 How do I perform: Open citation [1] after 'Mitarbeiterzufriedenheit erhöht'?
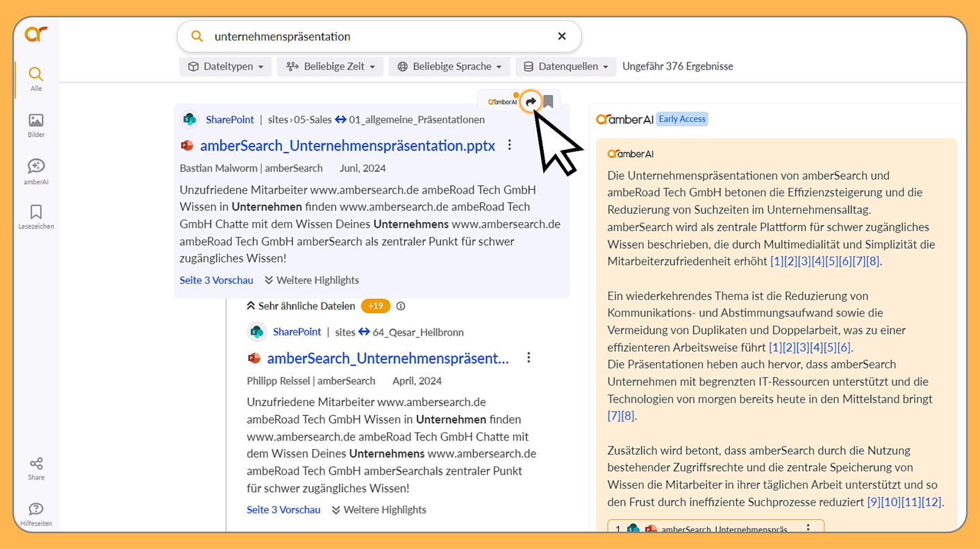point(777,261)
